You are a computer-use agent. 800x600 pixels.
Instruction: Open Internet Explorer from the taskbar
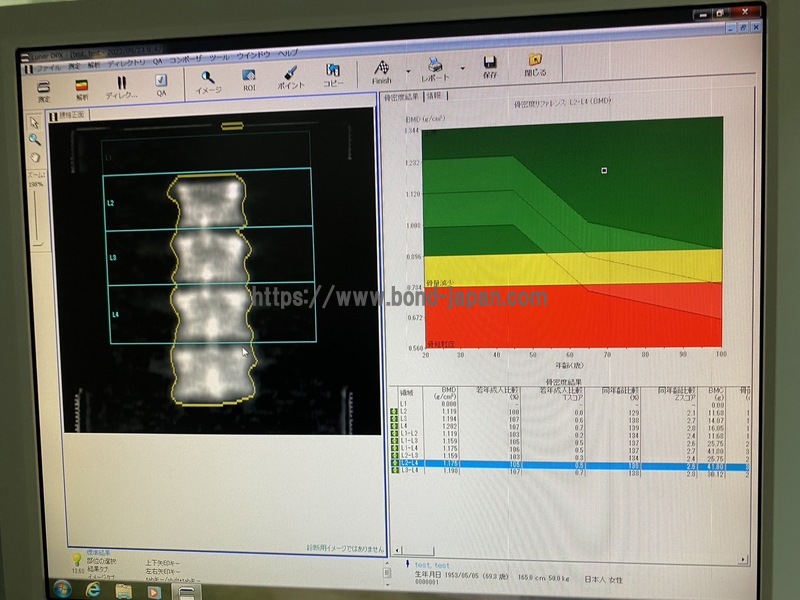coord(92,590)
